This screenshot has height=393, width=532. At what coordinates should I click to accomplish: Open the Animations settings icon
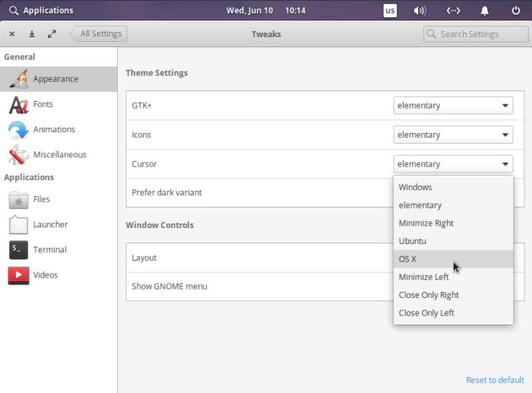click(x=19, y=129)
